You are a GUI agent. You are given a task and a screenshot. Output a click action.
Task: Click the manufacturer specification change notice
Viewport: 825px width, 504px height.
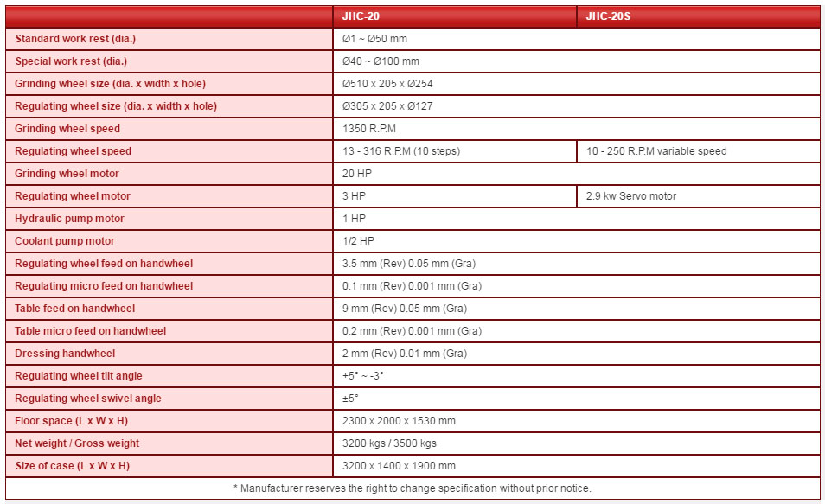(x=412, y=488)
